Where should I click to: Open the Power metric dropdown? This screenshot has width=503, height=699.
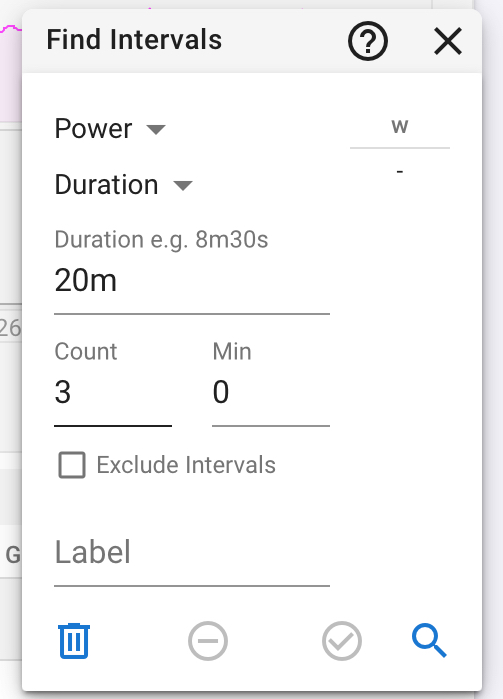110,129
